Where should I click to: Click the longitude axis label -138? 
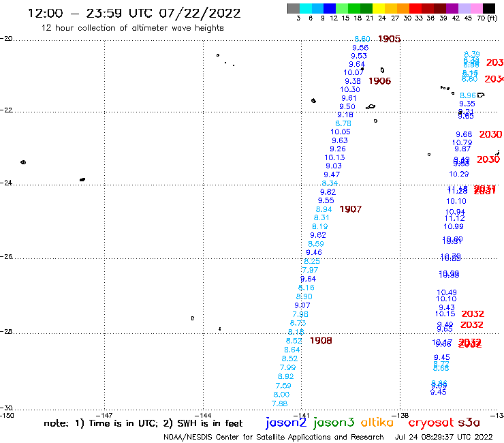(x=400, y=415)
